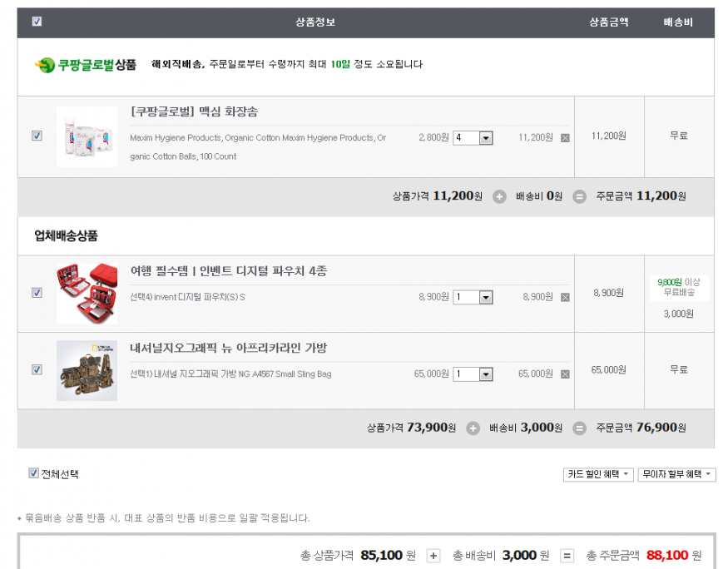Screen dimensions: 728x569
Task: Toggle the header select-all checkbox
Action: [37, 22]
